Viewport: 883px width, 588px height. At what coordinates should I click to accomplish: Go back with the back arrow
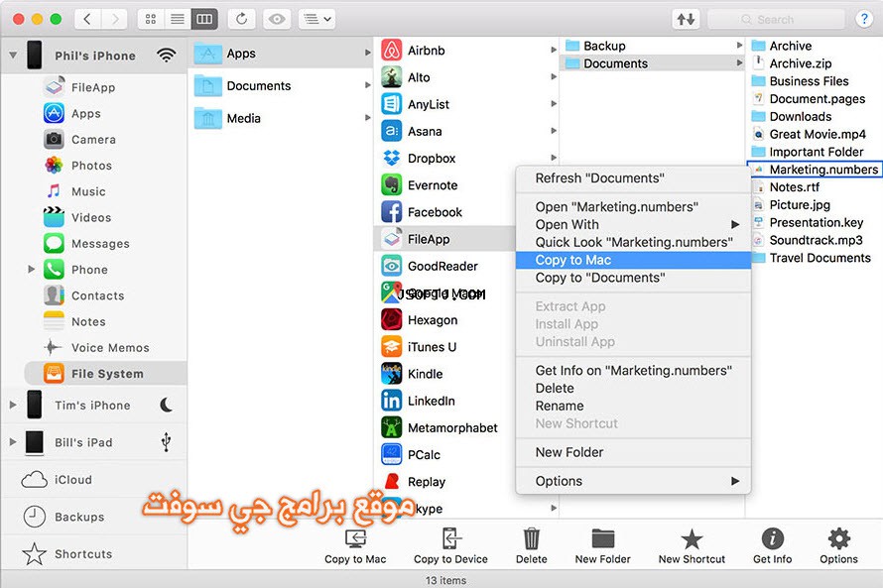[x=87, y=19]
